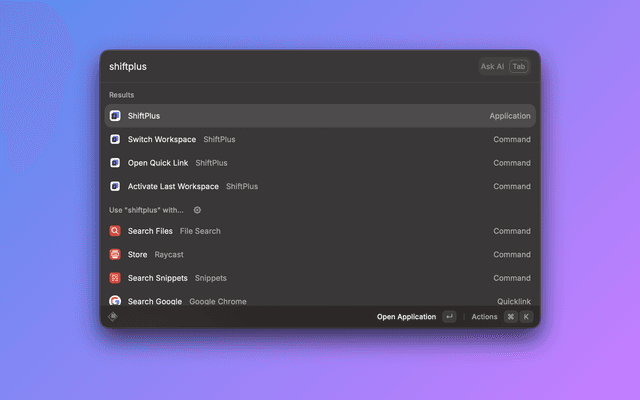The image size is (640, 400).
Task: Click Command label on Switch Workspace row
Action: pyautogui.click(x=512, y=139)
